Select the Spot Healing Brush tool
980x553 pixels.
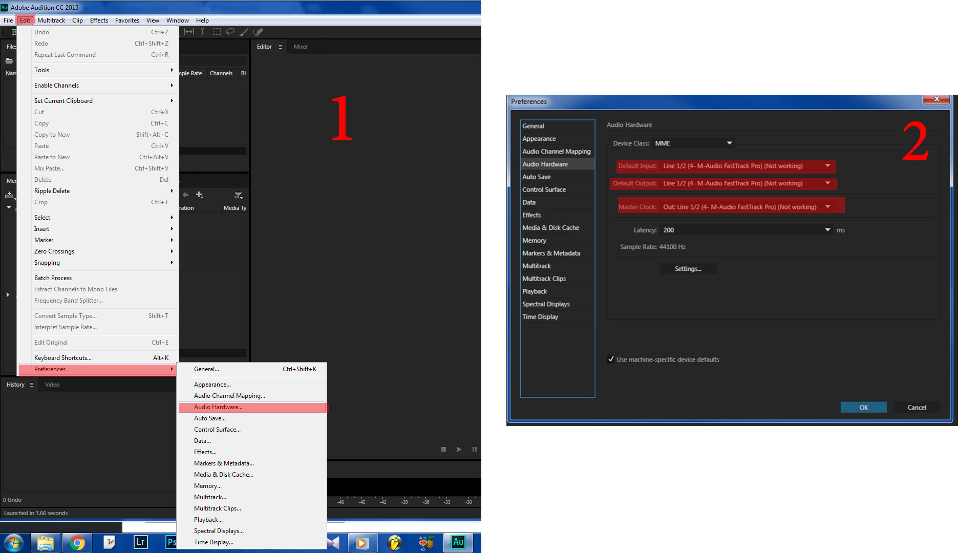pos(259,32)
